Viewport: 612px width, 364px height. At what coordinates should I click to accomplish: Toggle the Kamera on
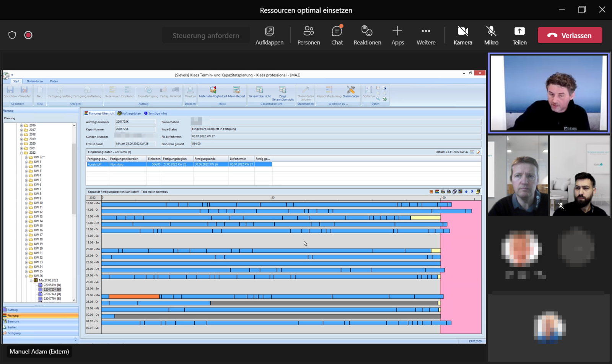[462, 35]
